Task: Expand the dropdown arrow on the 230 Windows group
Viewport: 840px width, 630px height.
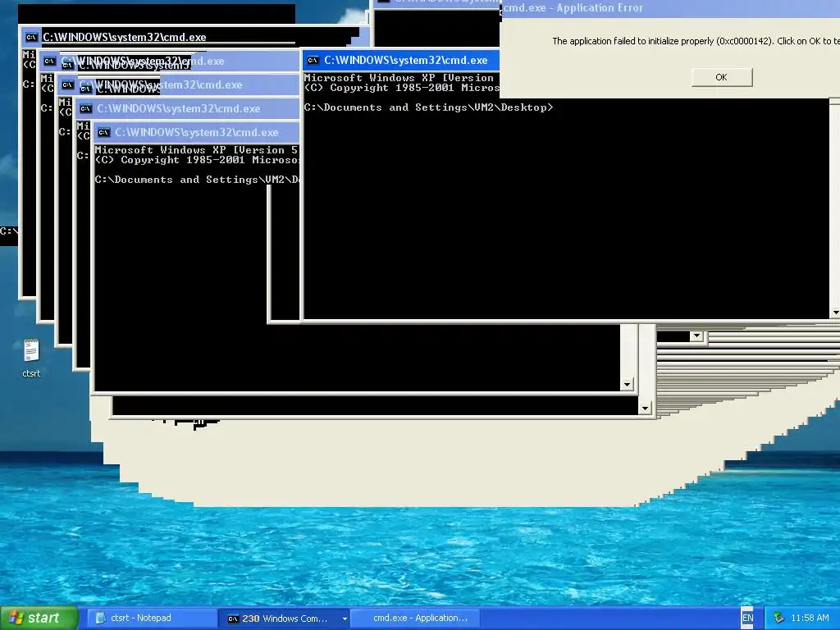Action: [x=345, y=619]
